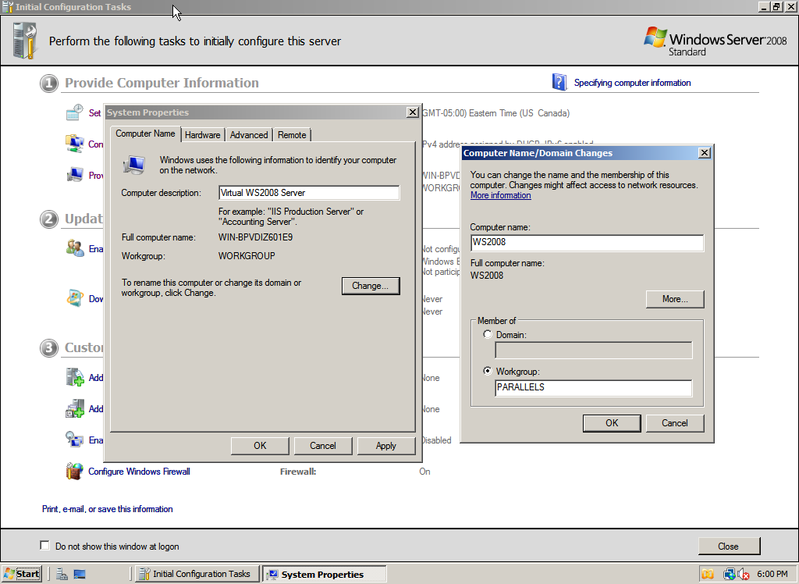
Task: Close the System Properties window
Action: [412, 112]
